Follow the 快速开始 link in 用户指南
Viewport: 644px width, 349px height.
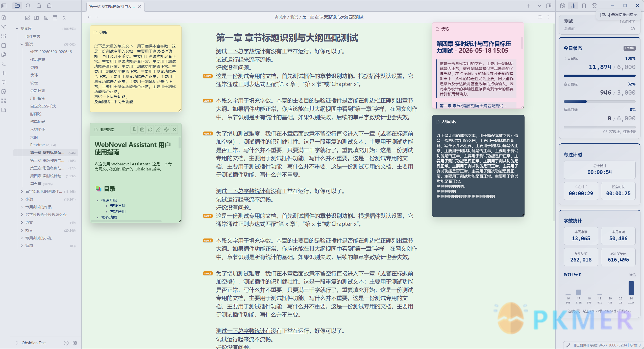pyautogui.click(x=109, y=200)
